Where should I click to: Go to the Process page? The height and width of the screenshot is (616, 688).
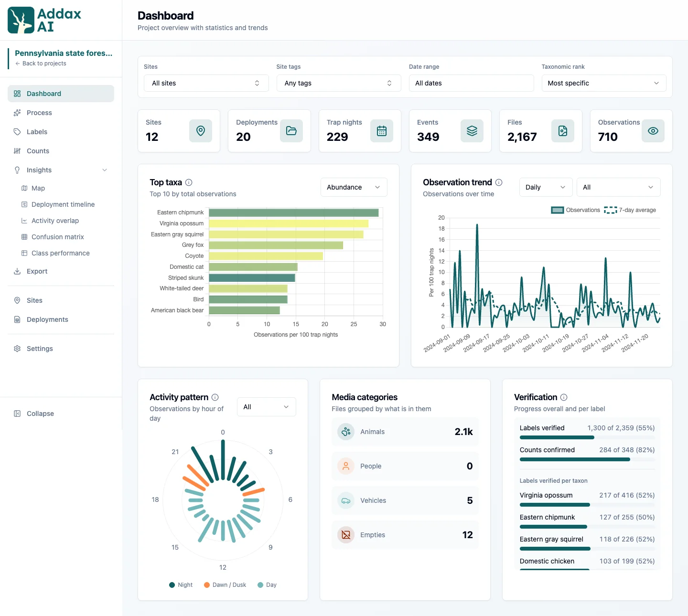coord(61,113)
